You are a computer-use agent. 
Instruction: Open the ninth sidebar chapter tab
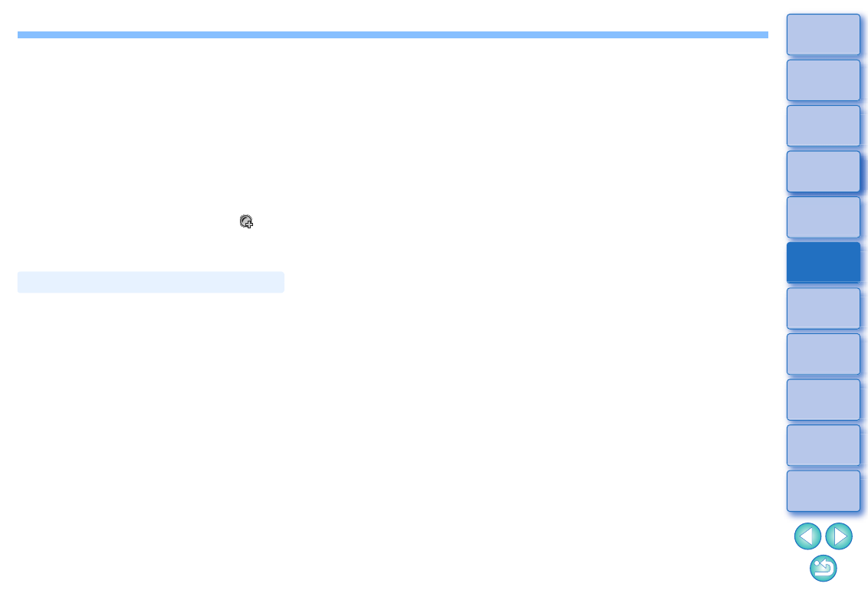click(824, 399)
